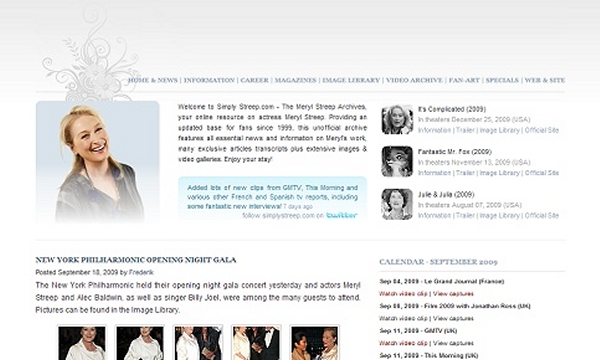Open the It's Complicated movie thumbnail icon
Viewport: 600px width, 360px height.
[397, 120]
